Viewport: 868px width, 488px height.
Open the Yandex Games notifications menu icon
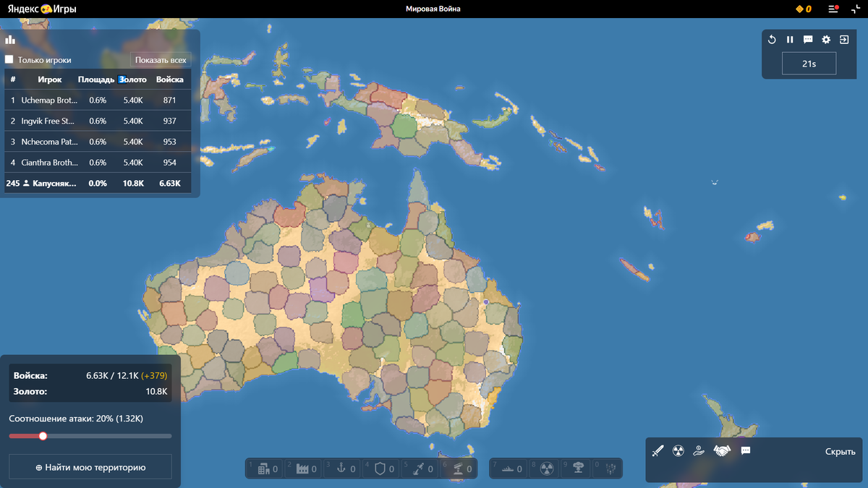[x=833, y=9]
